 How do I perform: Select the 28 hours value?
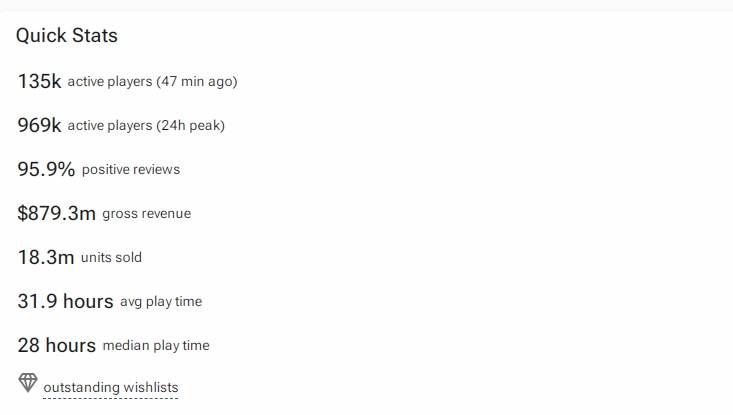coord(57,345)
